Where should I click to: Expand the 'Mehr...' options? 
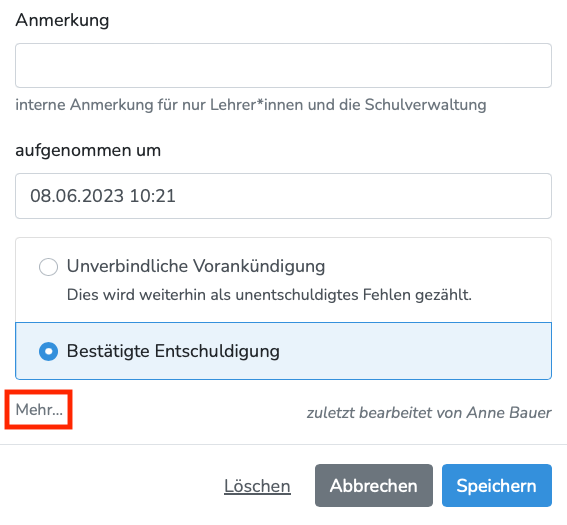click(x=39, y=410)
